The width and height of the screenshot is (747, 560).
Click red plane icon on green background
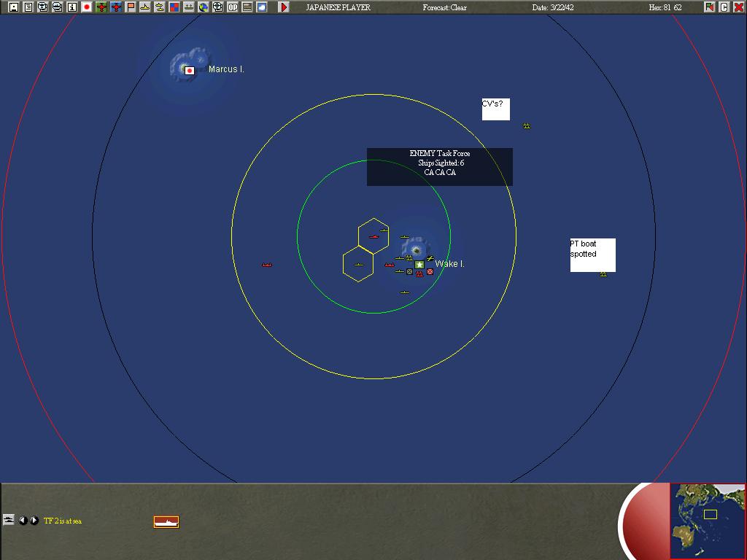(101, 7)
